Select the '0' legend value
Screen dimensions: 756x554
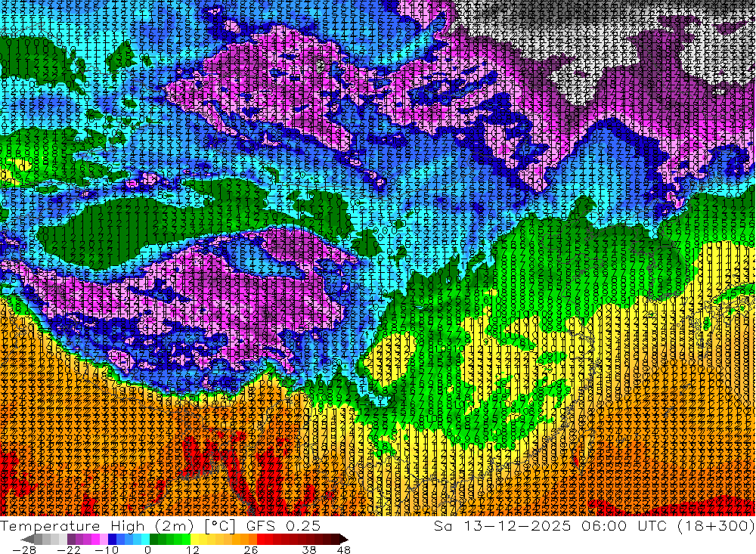(147, 549)
